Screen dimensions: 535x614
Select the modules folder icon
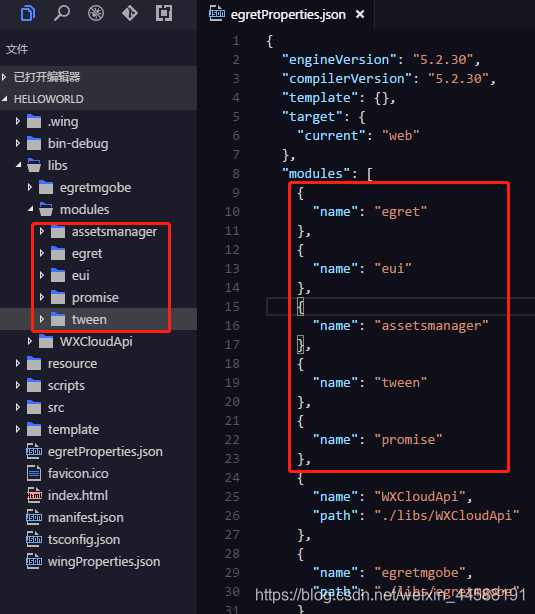pos(46,209)
